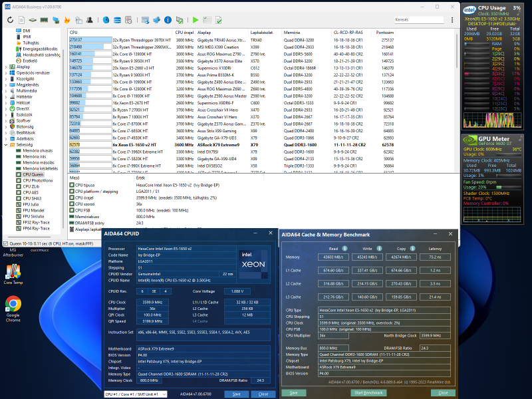Expand the Megjelenítés tree node
The width and height of the screenshot is (532, 399).
pyautogui.click(x=6, y=85)
